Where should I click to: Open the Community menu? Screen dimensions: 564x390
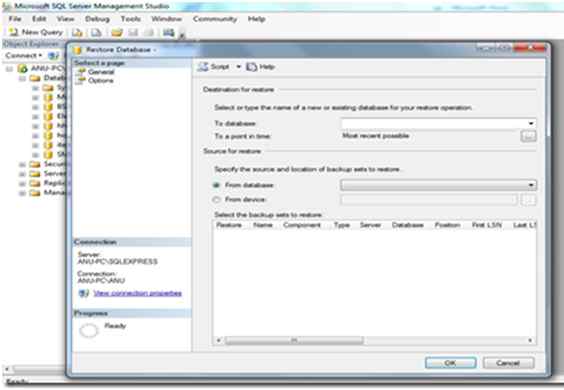pos(215,19)
